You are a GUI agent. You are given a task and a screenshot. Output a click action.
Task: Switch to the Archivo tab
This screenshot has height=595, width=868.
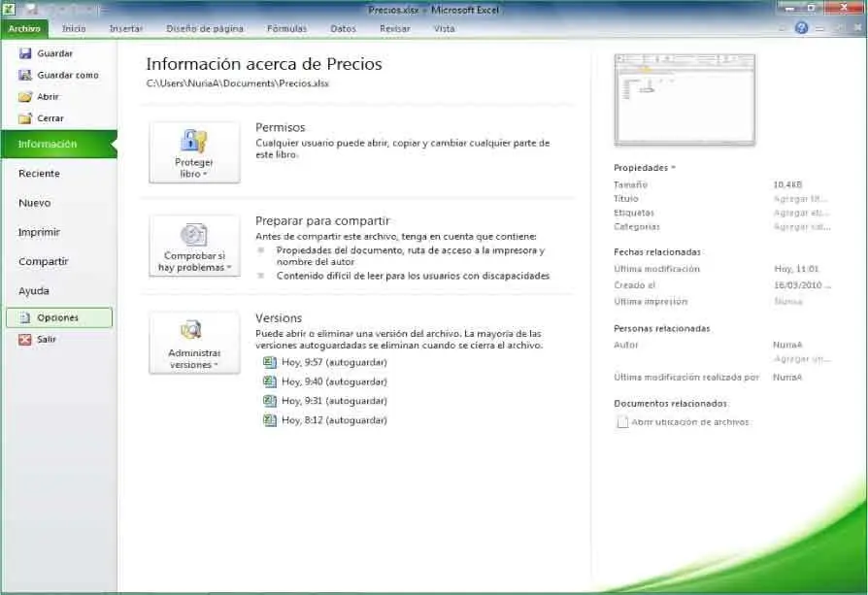[x=24, y=29]
